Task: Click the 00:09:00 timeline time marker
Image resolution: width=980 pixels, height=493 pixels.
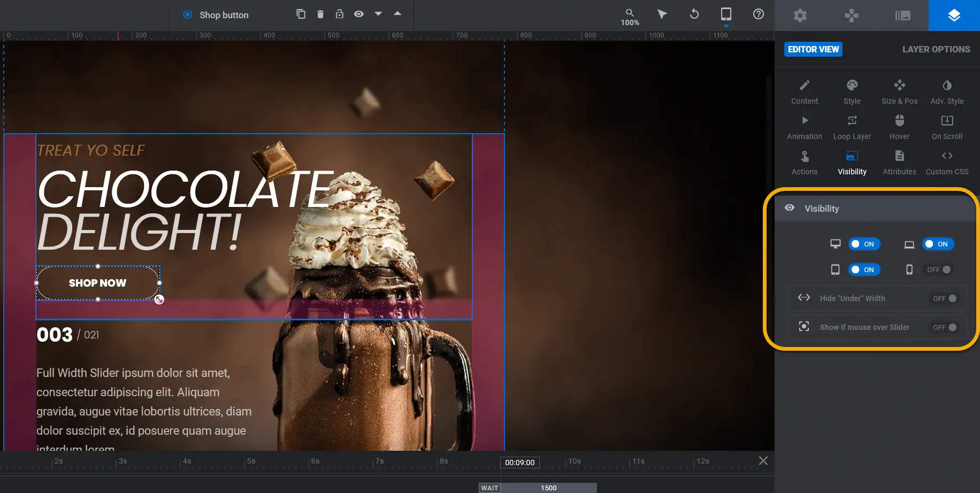Action: point(520,463)
